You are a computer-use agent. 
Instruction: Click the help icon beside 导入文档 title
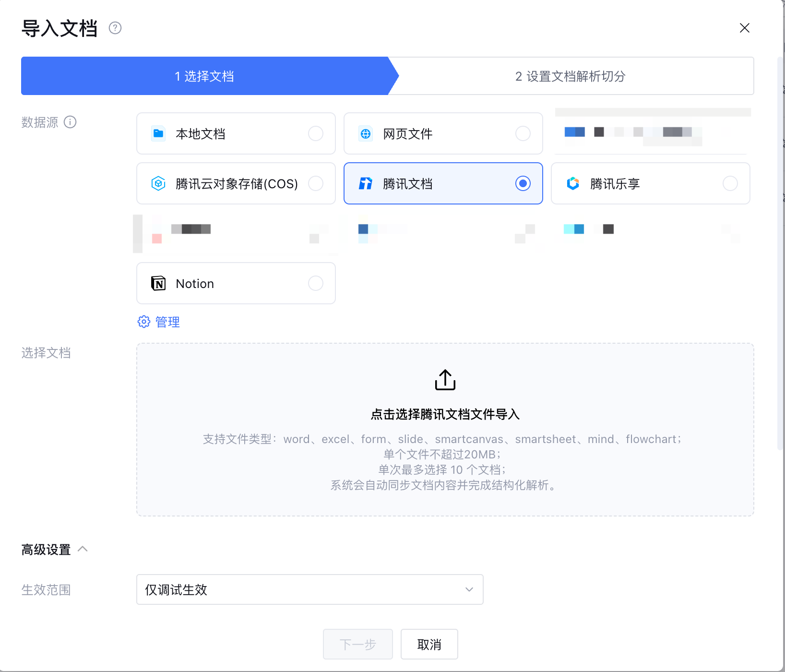pyautogui.click(x=115, y=28)
